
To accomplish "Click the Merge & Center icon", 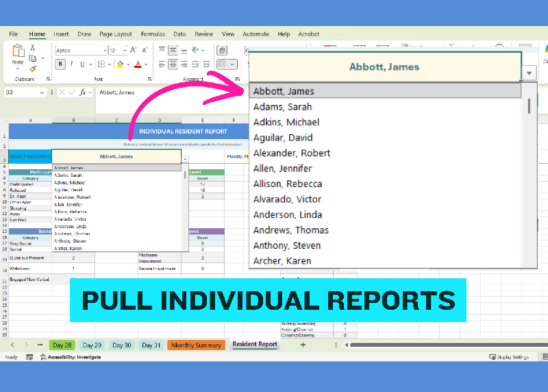I will (x=222, y=64).
